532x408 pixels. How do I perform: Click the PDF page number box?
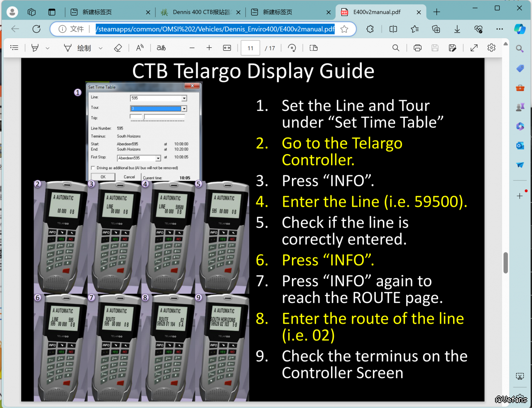(250, 48)
